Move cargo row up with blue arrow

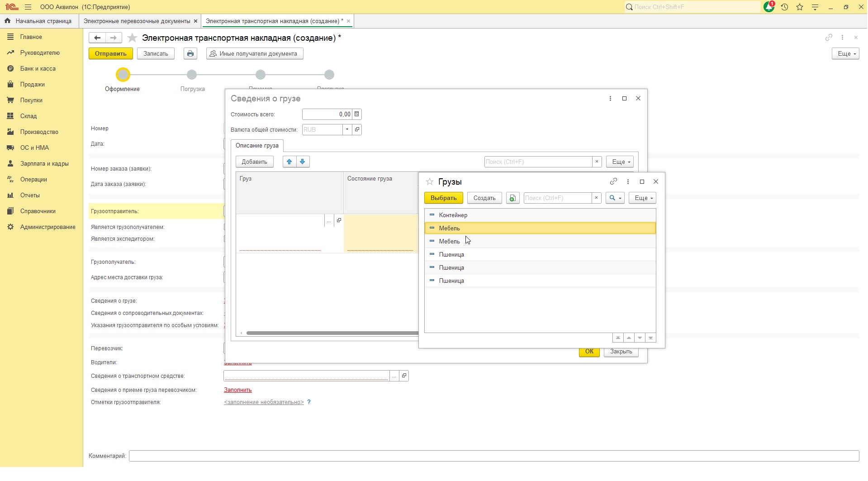[289, 162]
